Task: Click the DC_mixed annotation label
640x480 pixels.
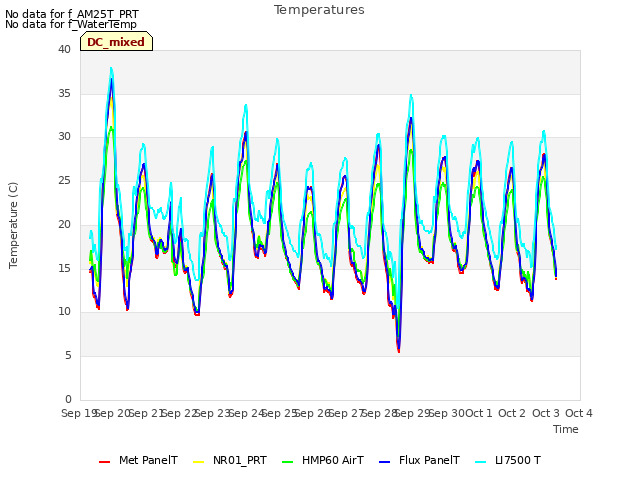Action: click(x=116, y=42)
